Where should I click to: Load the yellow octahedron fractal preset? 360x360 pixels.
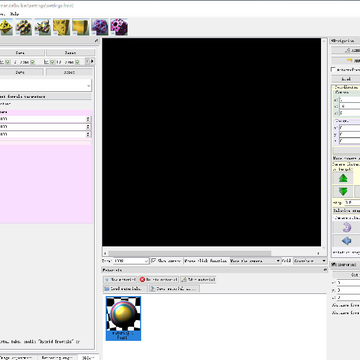(x=6, y=27)
